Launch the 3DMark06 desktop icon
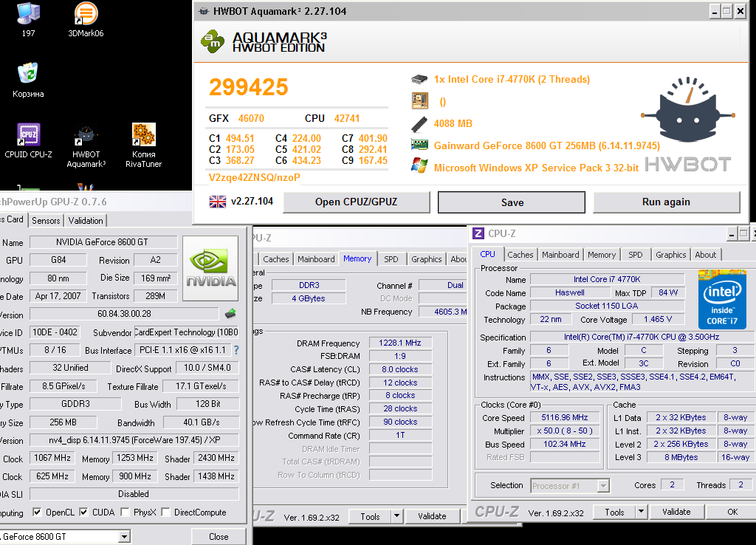This screenshot has width=756, height=545. coord(86,19)
